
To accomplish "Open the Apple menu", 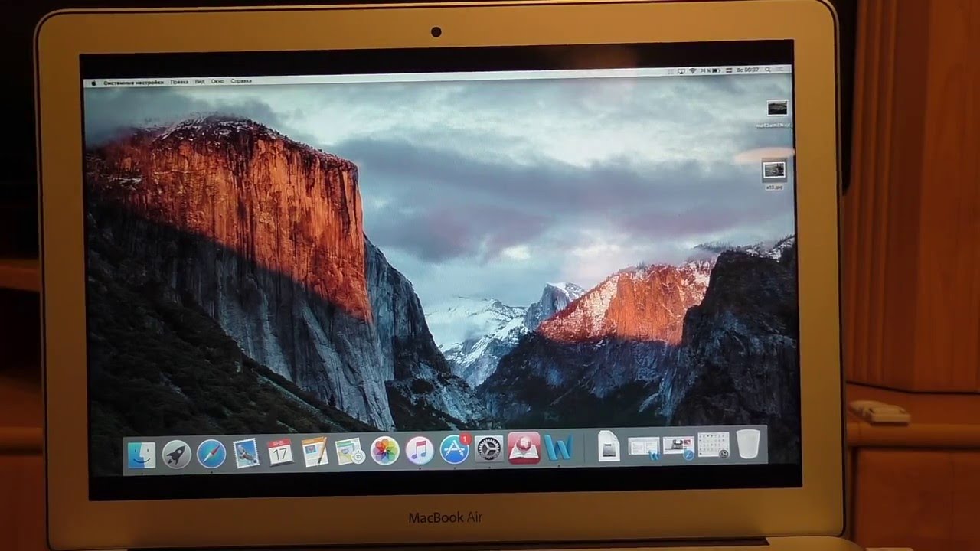I will [x=93, y=82].
